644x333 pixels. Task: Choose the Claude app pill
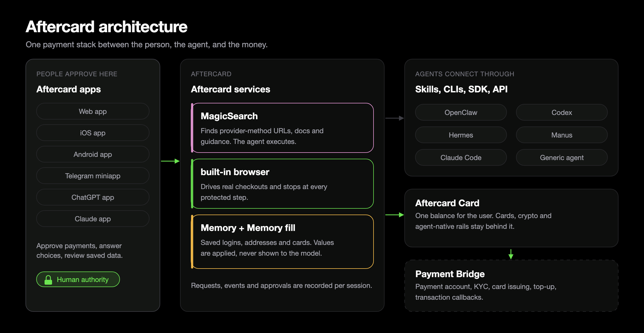click(93, 219)
